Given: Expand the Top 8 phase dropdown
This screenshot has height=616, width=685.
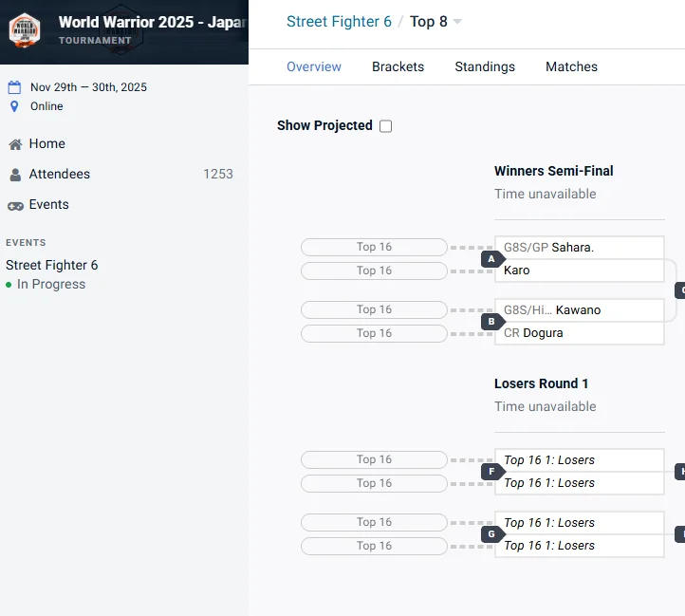Looking at the screenshot, I should coord(457,22).
